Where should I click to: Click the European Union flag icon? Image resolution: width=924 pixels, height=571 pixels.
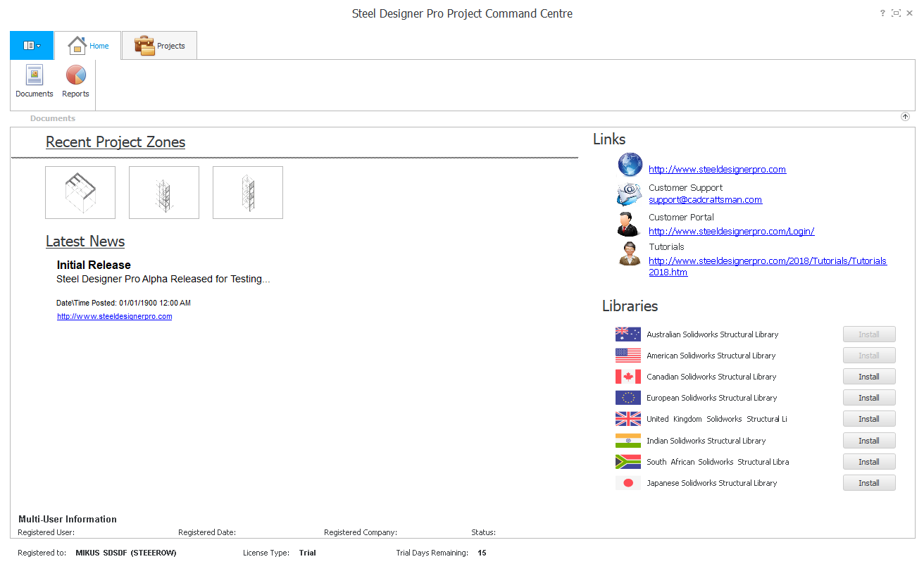pyautogui.click(x=628, y=398)
